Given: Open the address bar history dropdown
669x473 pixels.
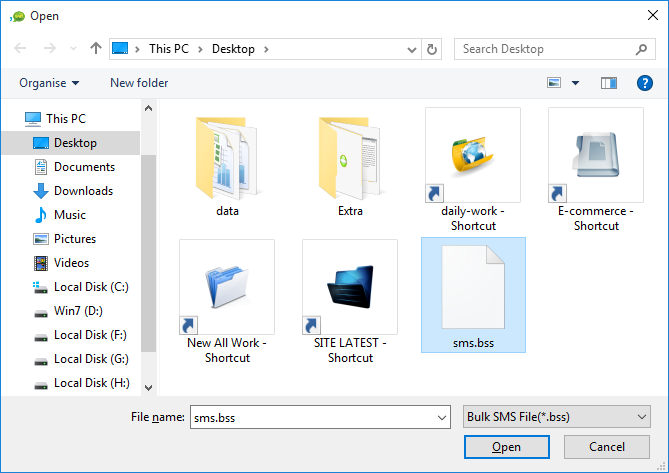Looking at the screenshot, I should [x=412, y=49].
